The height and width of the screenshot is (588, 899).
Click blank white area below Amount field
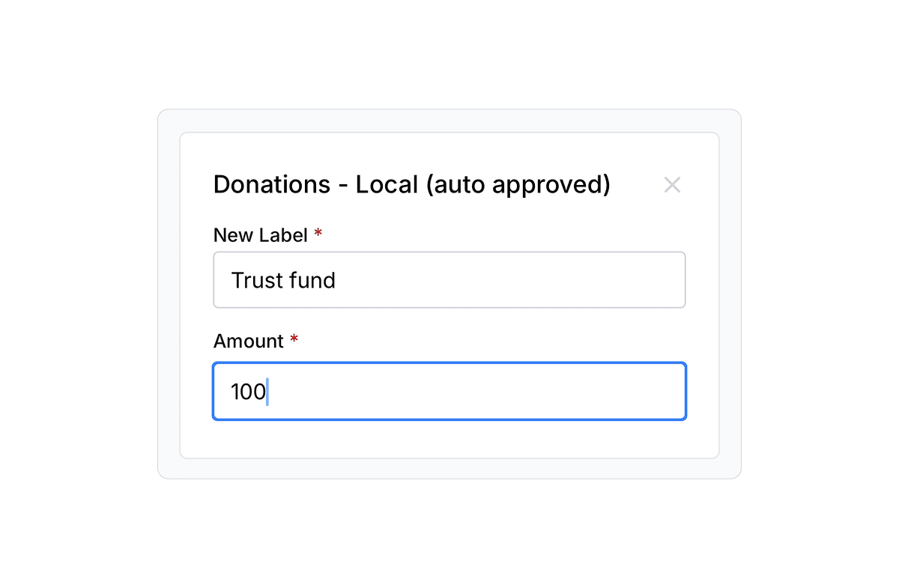click(449, 439)
